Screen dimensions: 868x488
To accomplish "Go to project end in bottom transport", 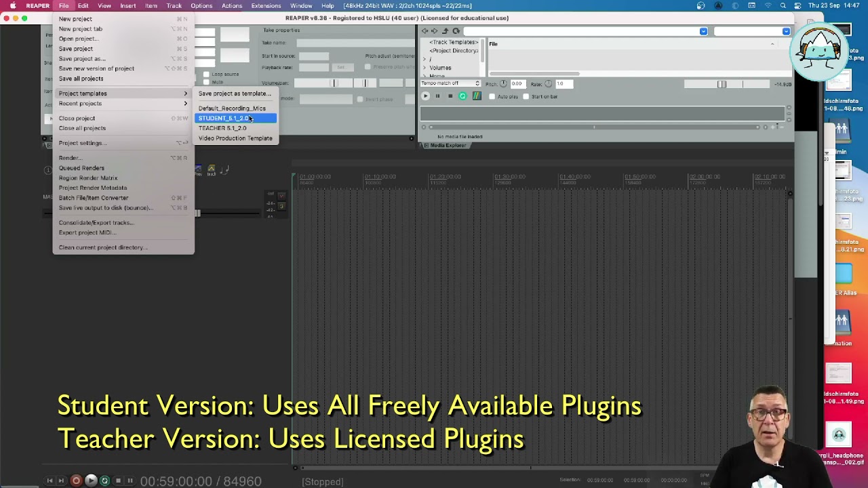I will [x=61, y=481].
